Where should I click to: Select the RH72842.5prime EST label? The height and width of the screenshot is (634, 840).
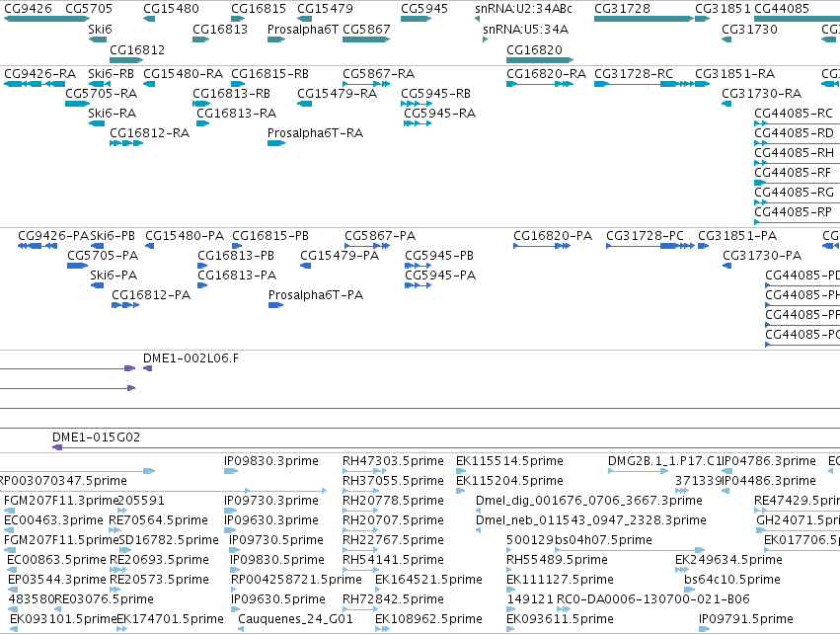point(393,599)
